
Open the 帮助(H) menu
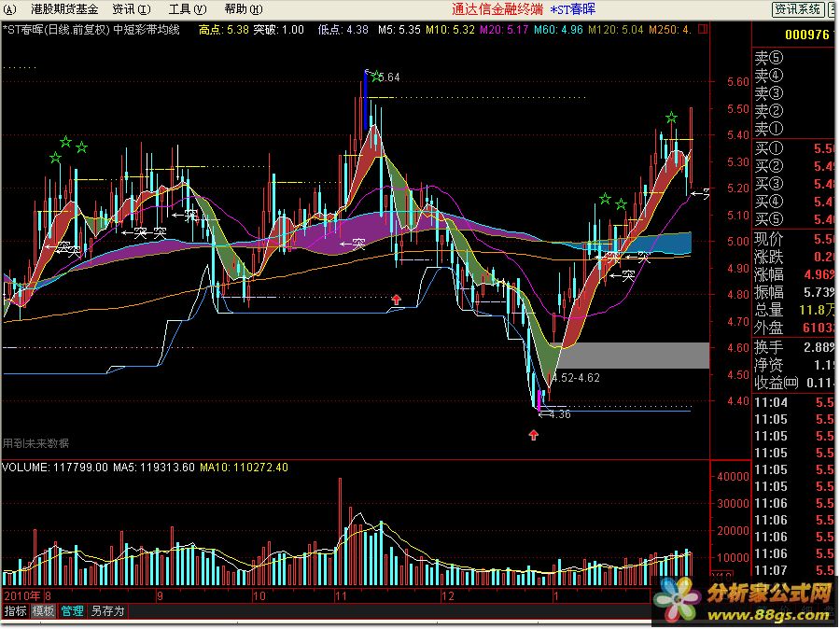244,9
